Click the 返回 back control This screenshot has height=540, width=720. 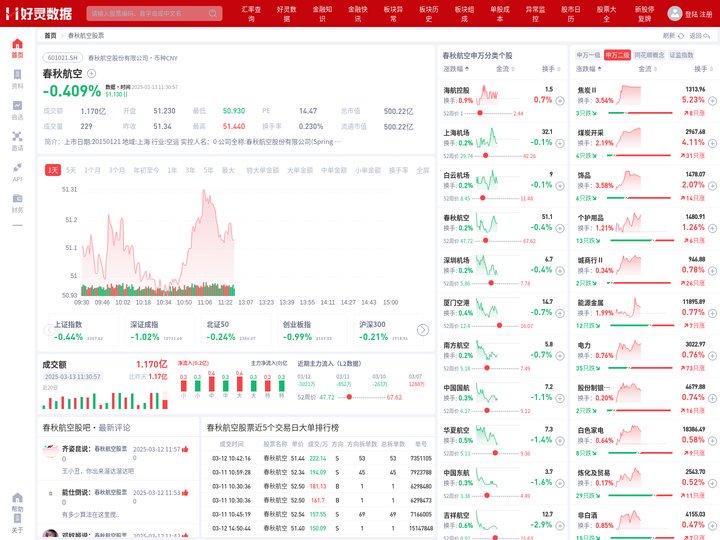point(699,36)
